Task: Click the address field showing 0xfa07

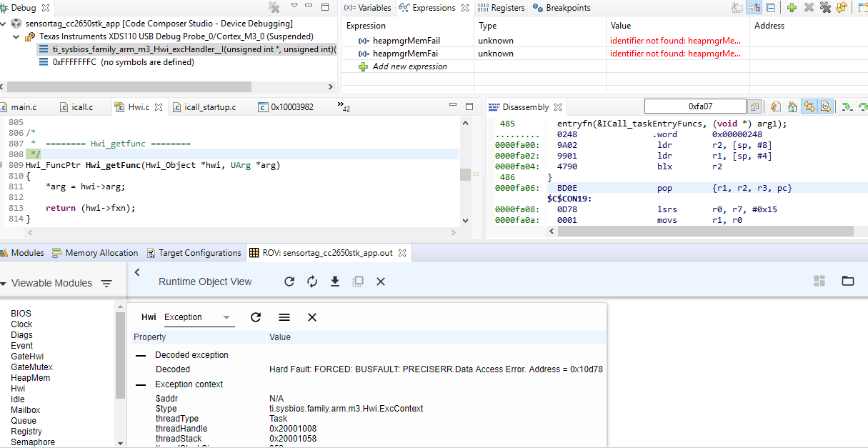Action: (694, 106)
